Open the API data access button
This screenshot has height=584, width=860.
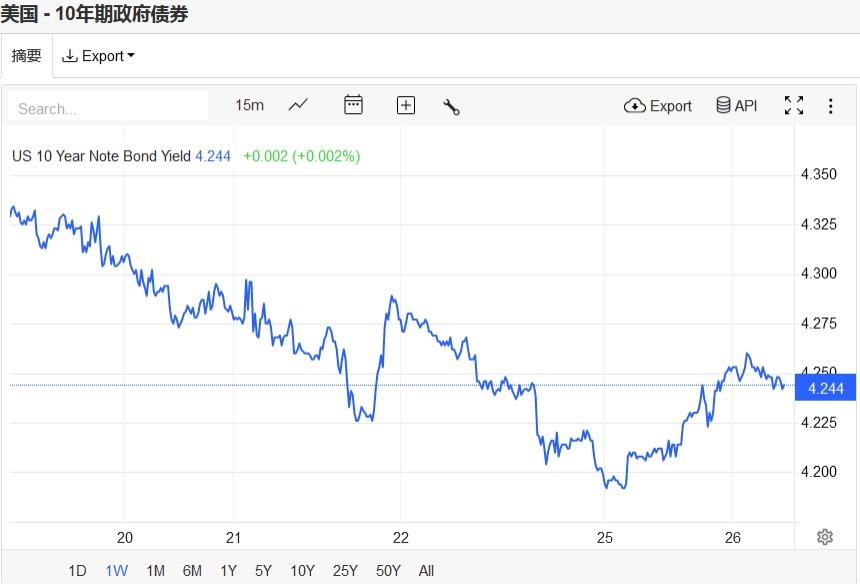pos(737,105)
